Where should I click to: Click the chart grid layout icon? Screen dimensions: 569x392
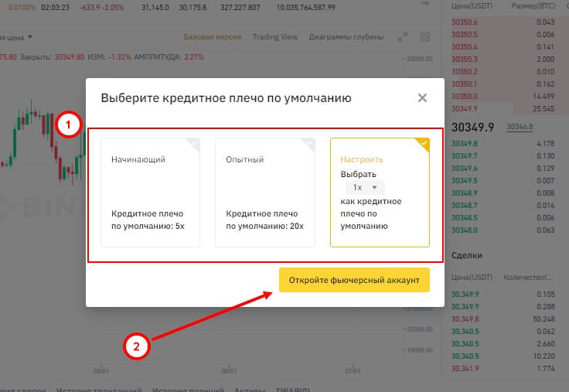pos(424,37)
